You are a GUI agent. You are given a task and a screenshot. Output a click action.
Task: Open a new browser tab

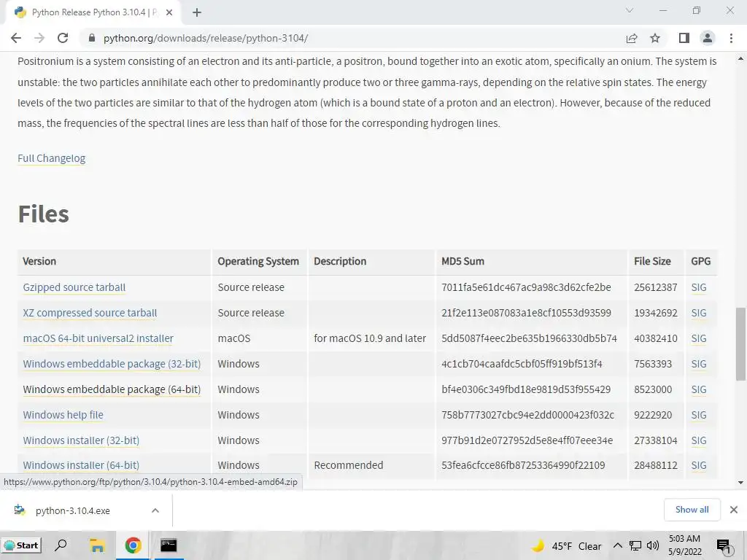pos(197,13)
